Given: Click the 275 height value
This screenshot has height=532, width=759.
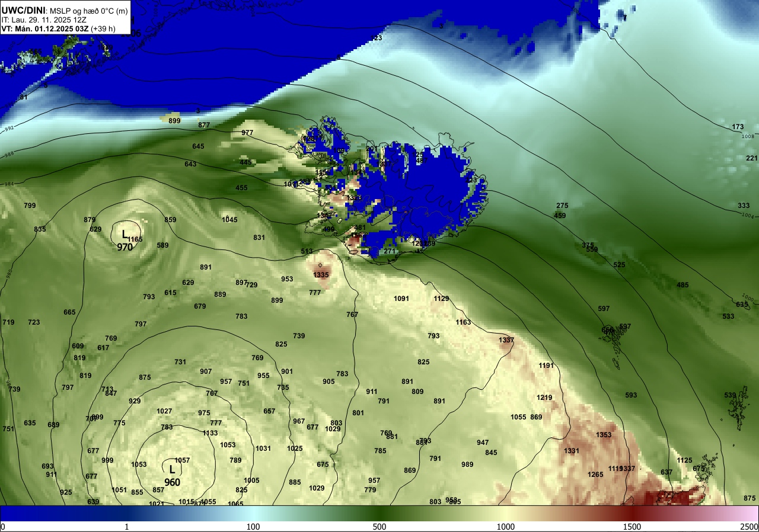Looking at the screenshot, I should [x=562, y=206].
